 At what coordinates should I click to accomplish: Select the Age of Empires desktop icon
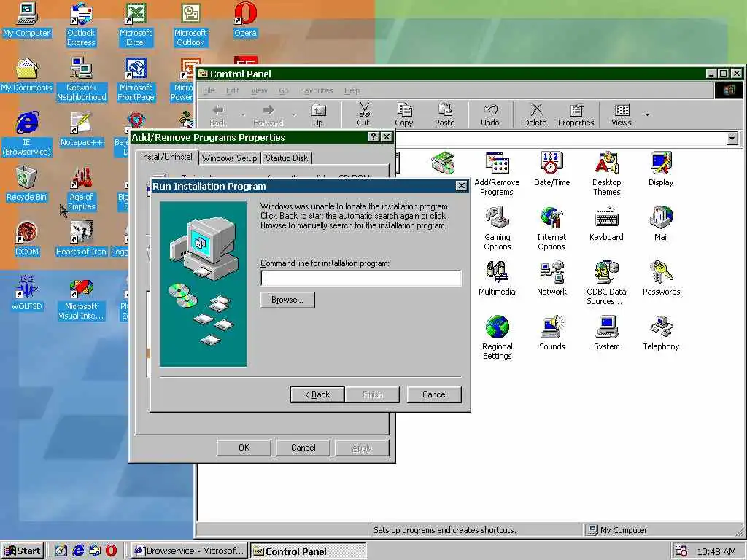click(81, 189)
